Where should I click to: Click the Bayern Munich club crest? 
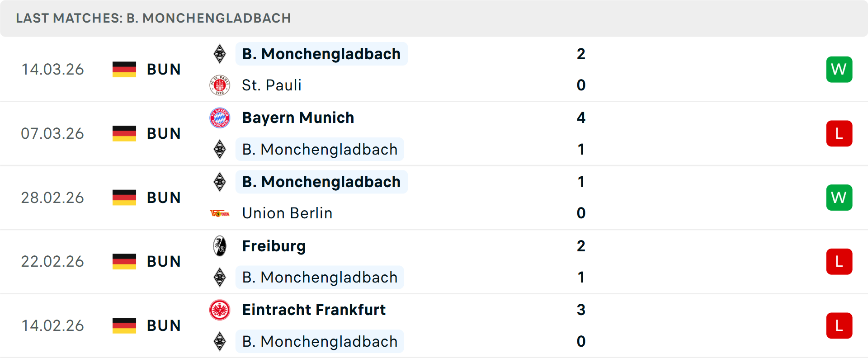(220, 118)
